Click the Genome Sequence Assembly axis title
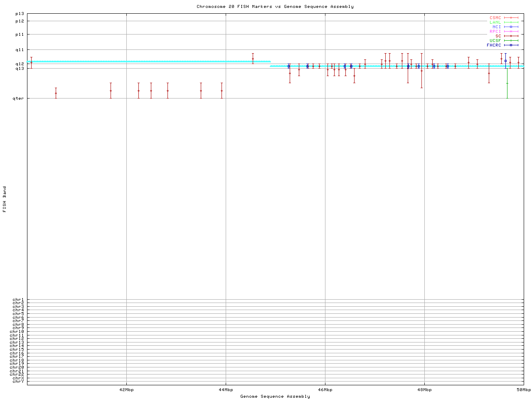 tap(275, 397)
